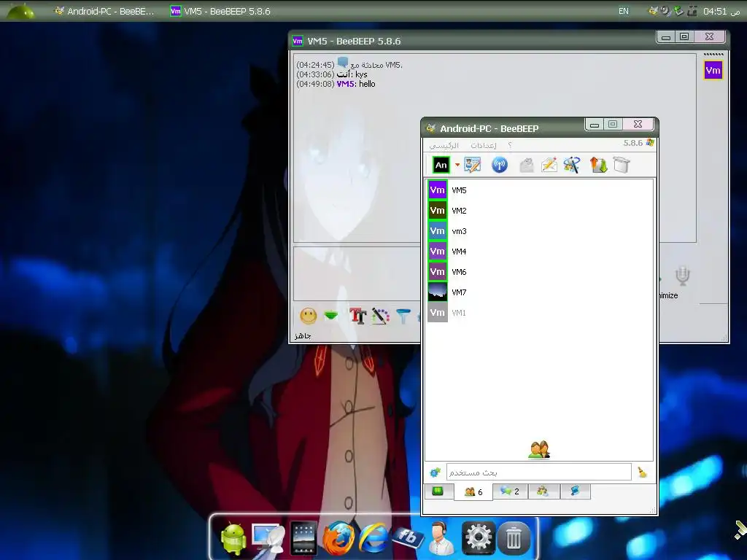This screenshot has height=560, width=747.
Task: Open the create group chat toolbar icon
Action: click(572, 165)
